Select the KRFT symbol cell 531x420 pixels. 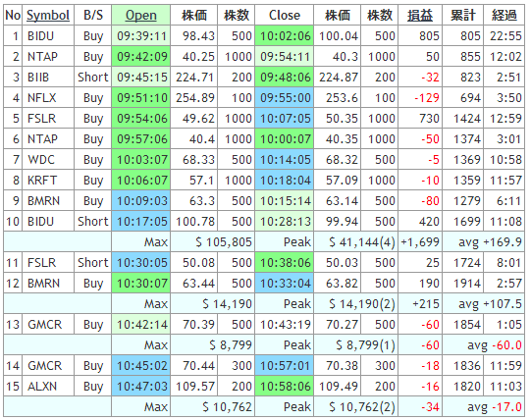48,181
